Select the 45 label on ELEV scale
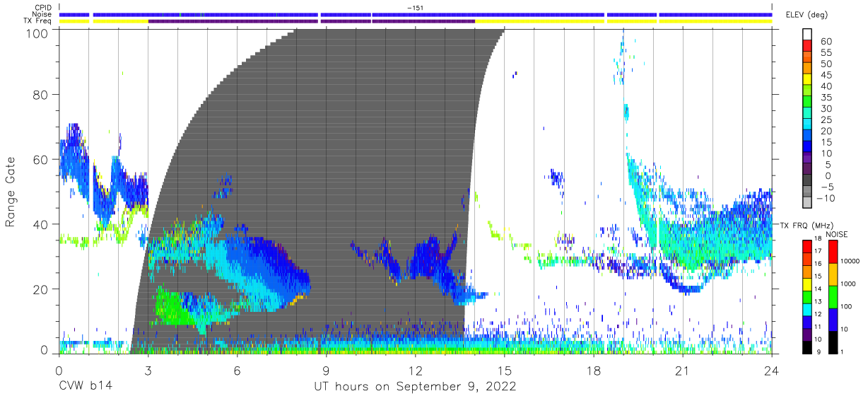 click(826, 75)
